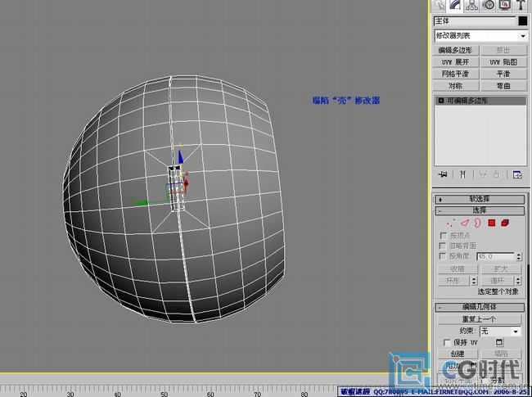Viewport: 532px width, 397px height.
Task: Click the 扩大 grow selection button
Action: (501, 269)
